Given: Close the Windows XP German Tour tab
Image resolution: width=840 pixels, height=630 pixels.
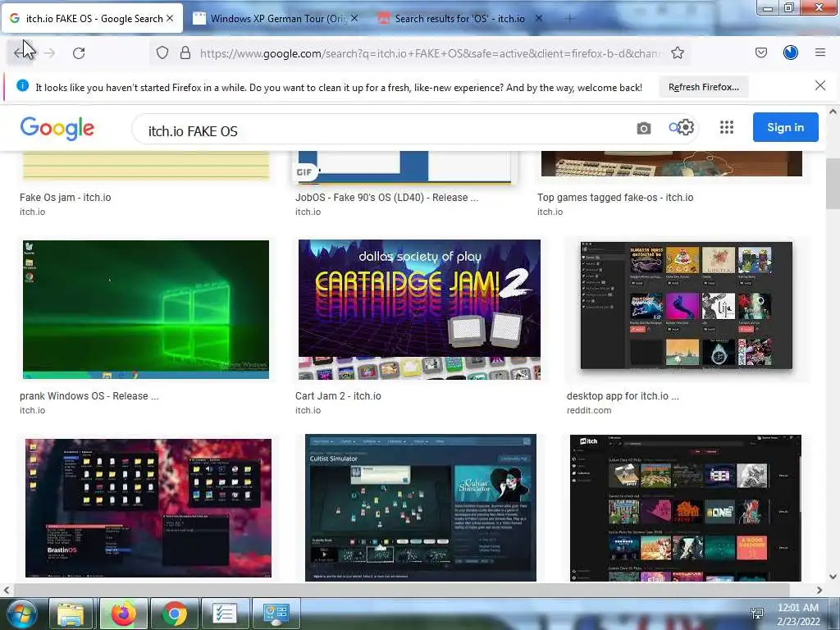Looking at the screenshot, I should point(354,18).
